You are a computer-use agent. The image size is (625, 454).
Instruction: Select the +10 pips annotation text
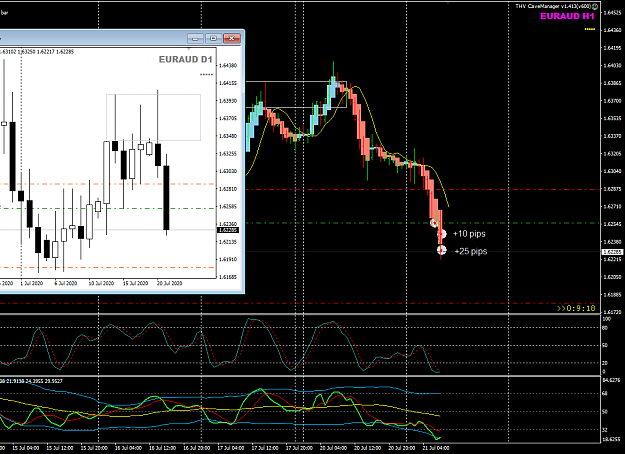pos(469,234)
